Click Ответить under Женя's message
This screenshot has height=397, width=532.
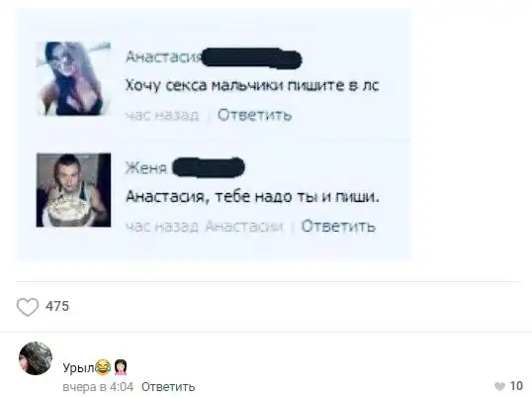pos(338,227)
